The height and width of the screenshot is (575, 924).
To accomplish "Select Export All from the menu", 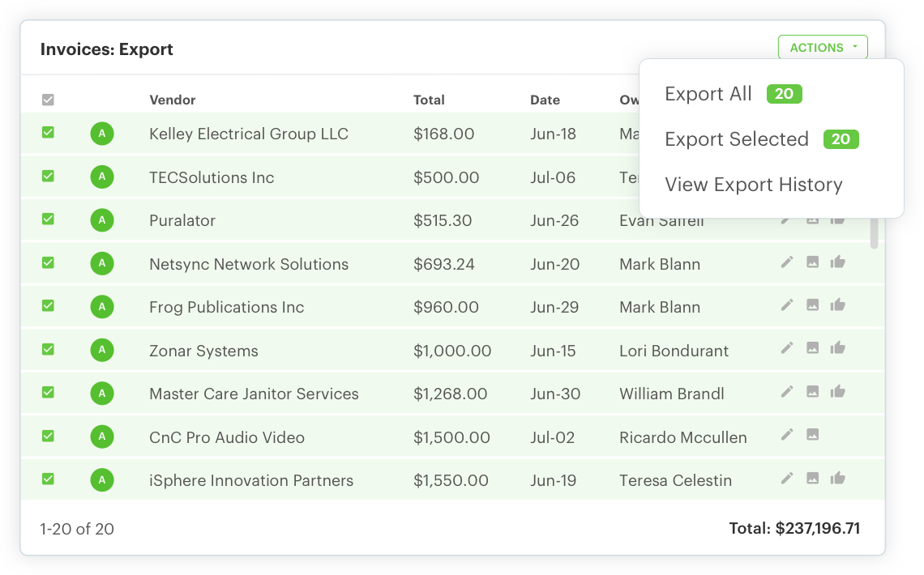I will (708, 94).
